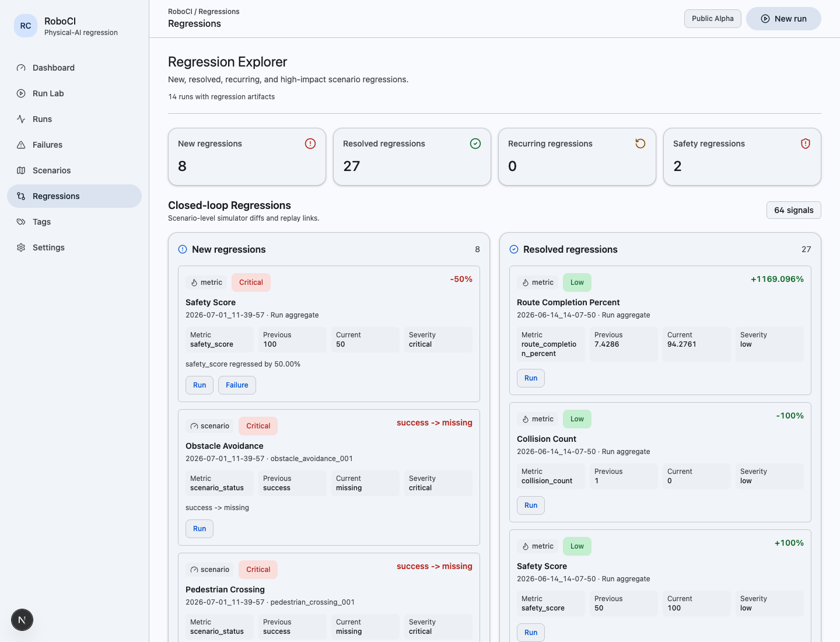840x642 pixels.
Task: Open the Runs page
Action: [74, 119]
